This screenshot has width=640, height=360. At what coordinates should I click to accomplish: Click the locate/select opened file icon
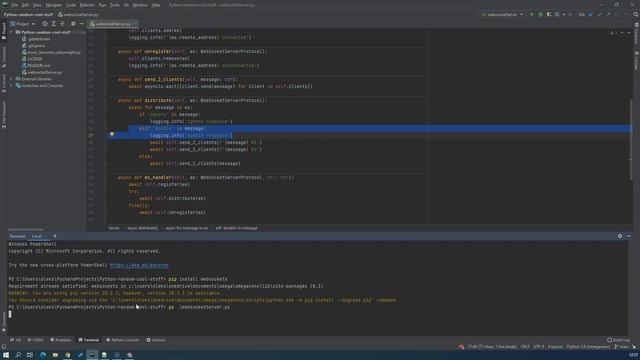(45, 24)
